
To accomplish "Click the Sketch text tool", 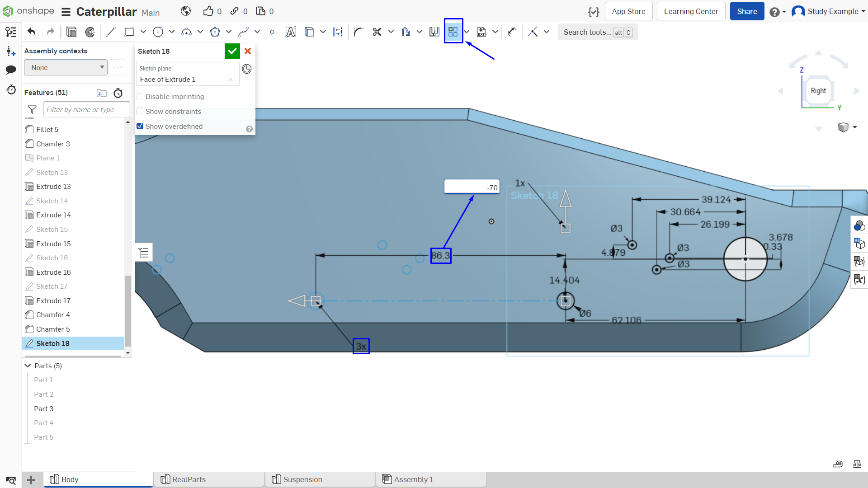I will pos(291,32).
